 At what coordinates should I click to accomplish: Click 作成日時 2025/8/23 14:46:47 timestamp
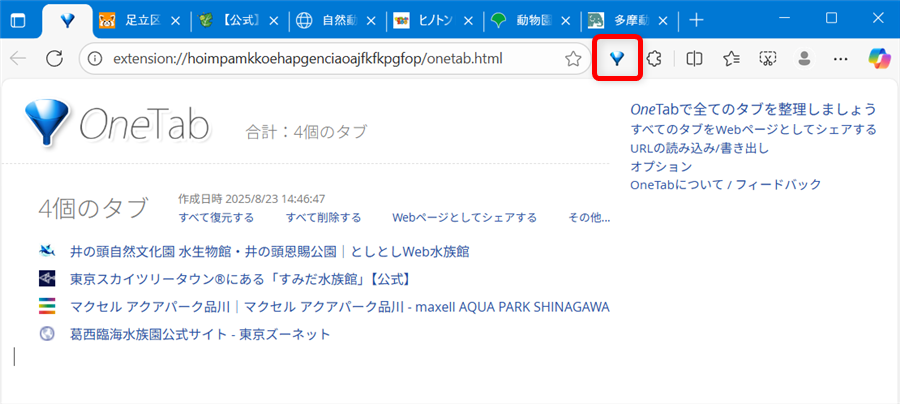tap(252, 199)
